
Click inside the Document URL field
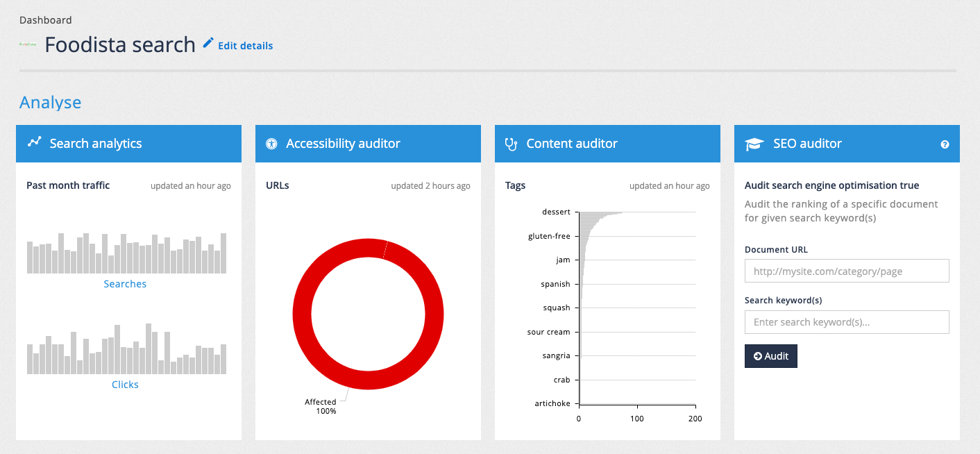click(x=846, y=271)
